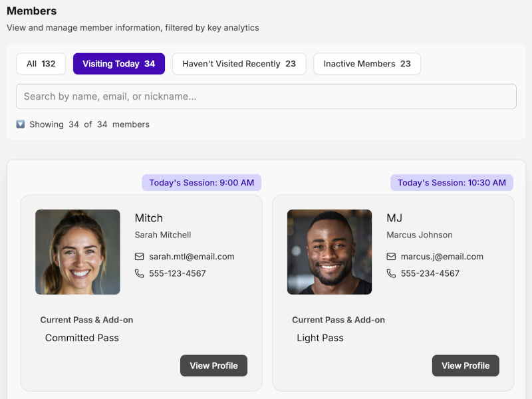Click Sarah Mitchell's profile photo
The height and width of the screenshot is (399, 532).
pyautogui.click(x=78, y=252)
